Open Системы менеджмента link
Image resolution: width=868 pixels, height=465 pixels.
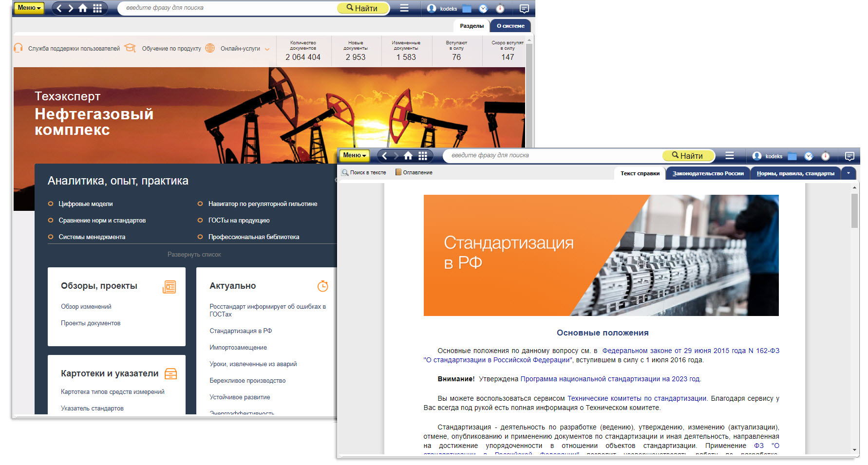click(92, 237)
